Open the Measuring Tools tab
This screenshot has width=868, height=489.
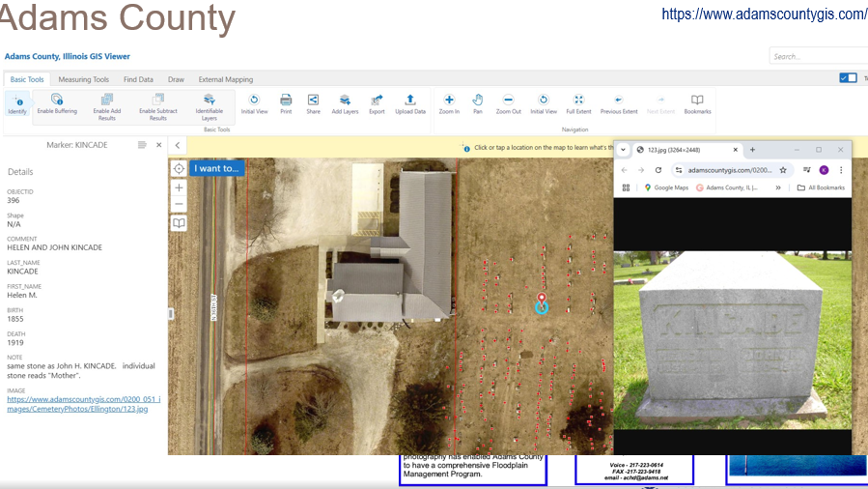[84, 79]
